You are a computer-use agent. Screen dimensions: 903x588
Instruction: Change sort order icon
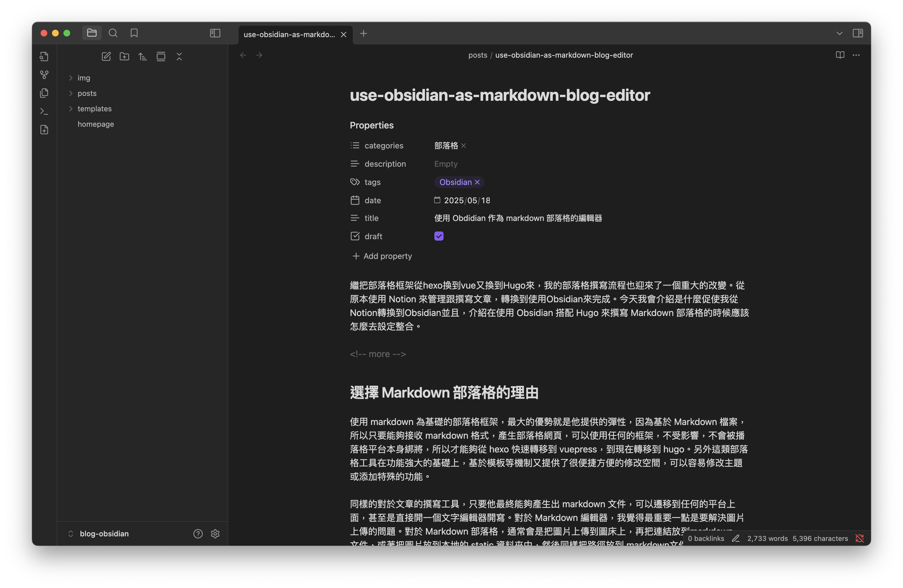click(x=143, y=57)
